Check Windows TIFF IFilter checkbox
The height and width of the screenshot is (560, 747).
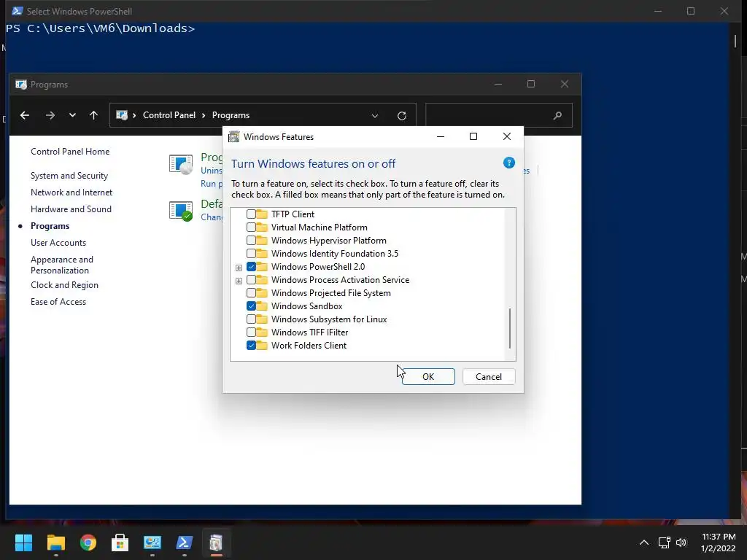[251, 332]
